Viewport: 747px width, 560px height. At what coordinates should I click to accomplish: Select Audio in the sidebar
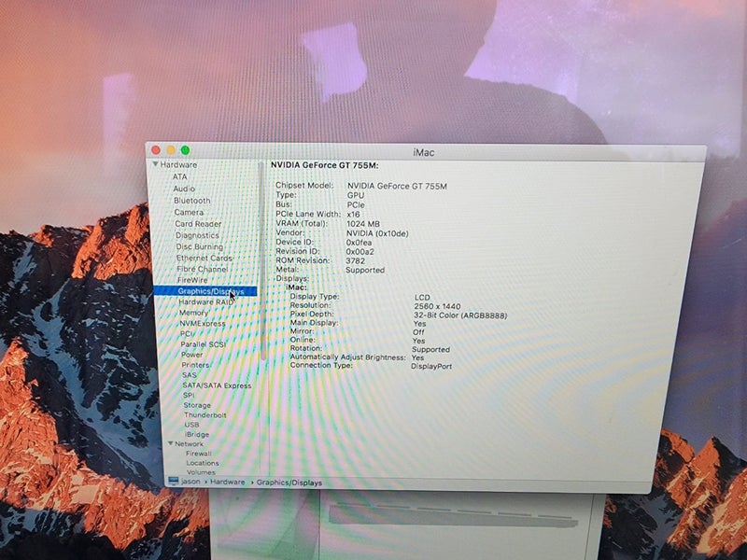[x=184, y=189]
